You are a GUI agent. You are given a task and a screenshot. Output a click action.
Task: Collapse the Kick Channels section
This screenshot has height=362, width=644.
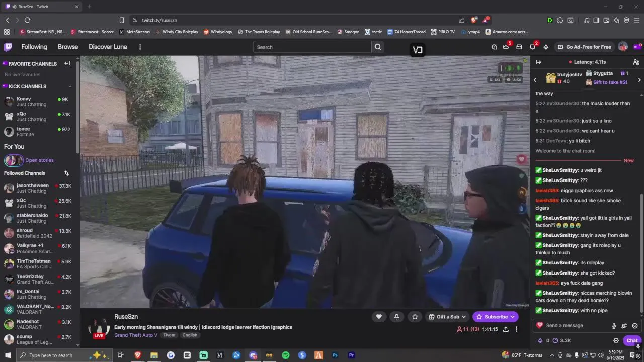click(69, 86)
